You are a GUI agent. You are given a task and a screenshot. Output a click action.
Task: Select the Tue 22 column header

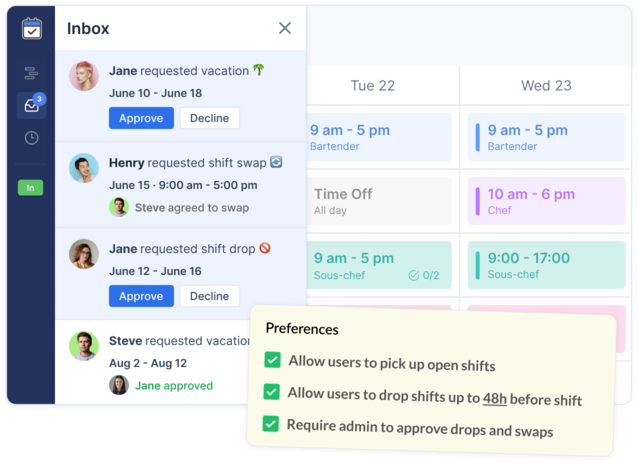coord(372,86)
